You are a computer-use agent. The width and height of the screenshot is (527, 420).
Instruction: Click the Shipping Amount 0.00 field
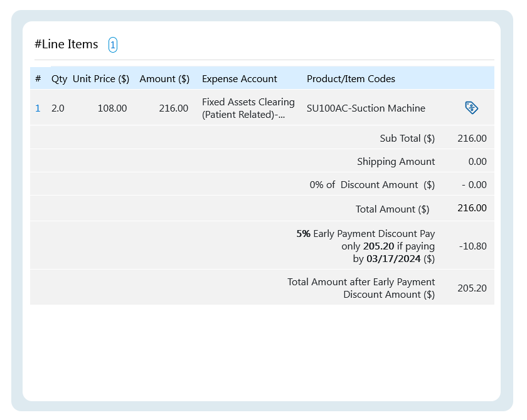click(479, 161)
